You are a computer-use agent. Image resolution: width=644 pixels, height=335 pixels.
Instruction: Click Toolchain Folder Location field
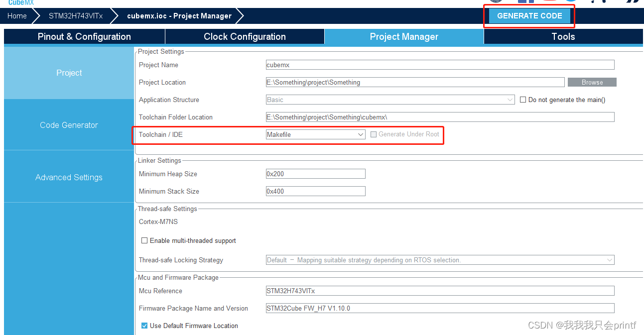click(x=440, y=117)
